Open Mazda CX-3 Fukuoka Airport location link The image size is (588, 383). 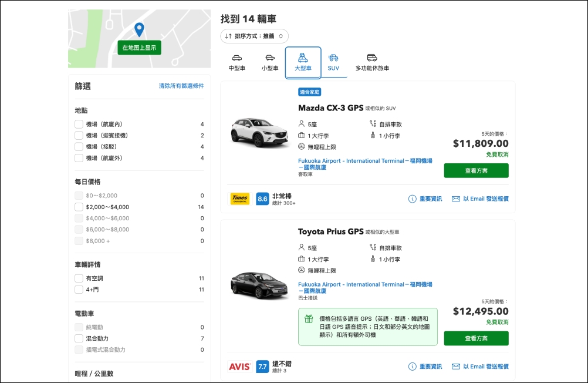click(x=365, y=164)
